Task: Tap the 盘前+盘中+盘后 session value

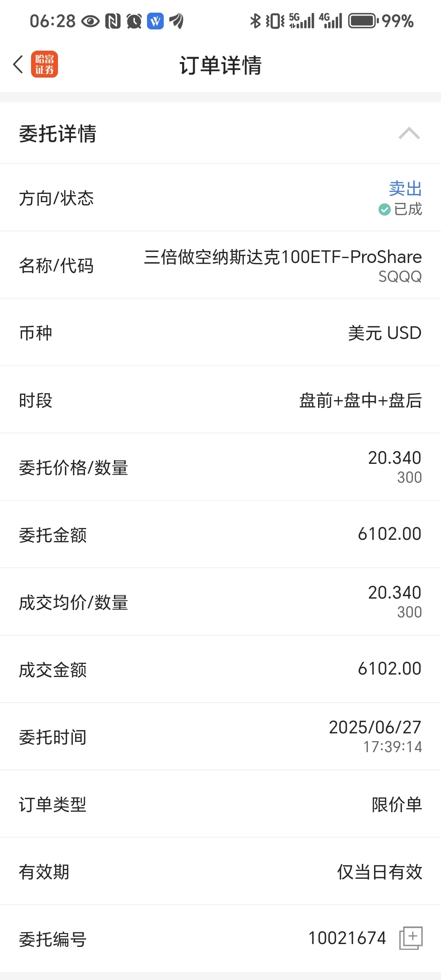Action: (361, 400)
